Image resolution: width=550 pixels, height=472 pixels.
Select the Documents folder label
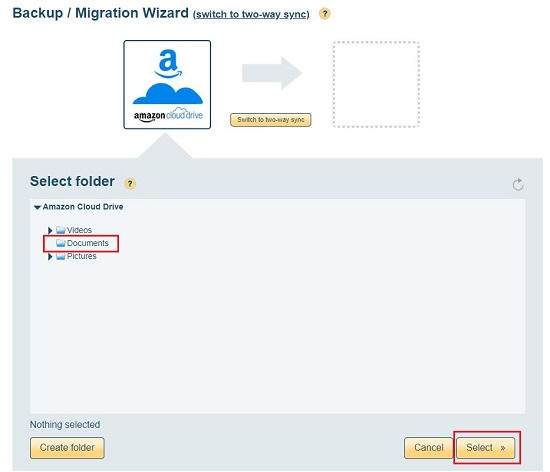coord(88,243)
